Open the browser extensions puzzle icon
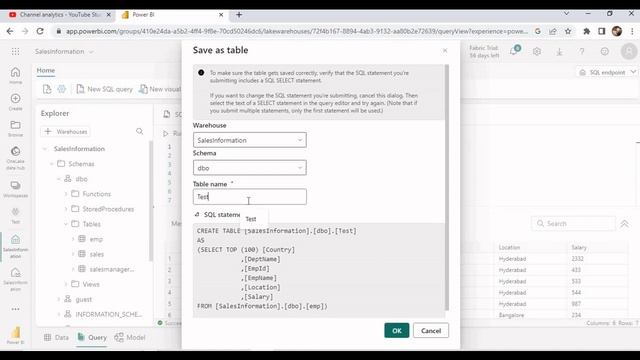640x360 pixels. coord(587,31)
